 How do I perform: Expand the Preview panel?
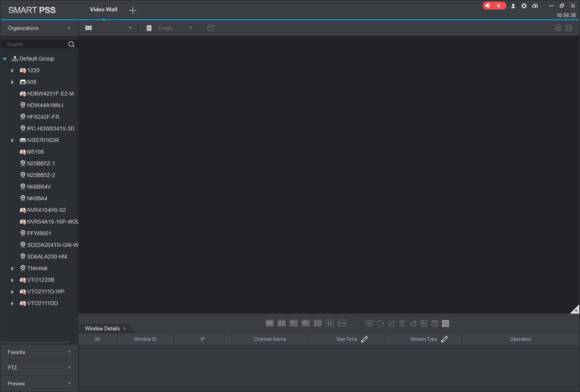pos(39,383)
